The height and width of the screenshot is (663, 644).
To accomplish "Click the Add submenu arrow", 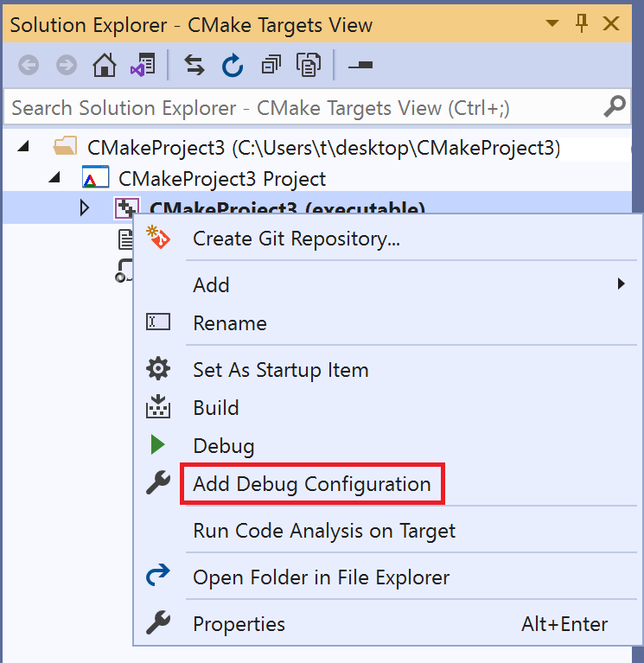I will 621,284.
